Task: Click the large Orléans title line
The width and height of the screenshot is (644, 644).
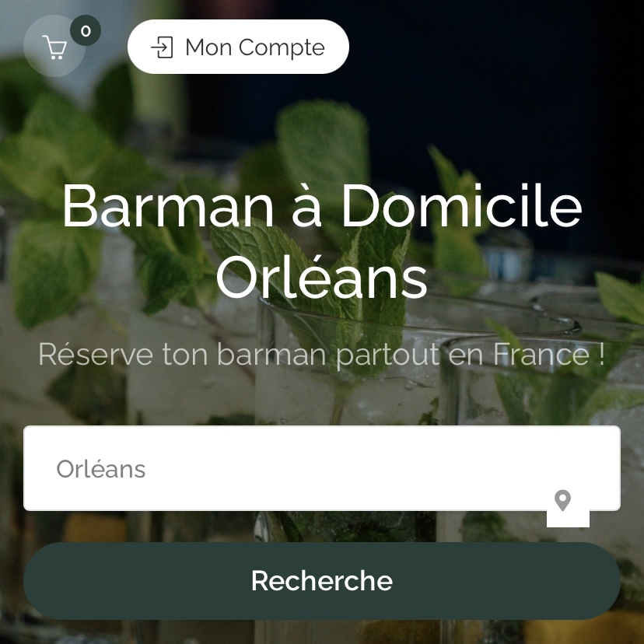Action: (321, 276)
